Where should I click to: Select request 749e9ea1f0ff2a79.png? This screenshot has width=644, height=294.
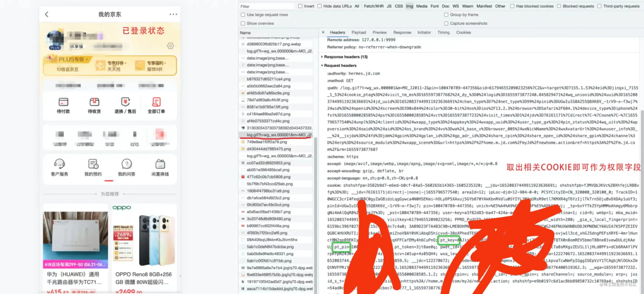point(276,142)
